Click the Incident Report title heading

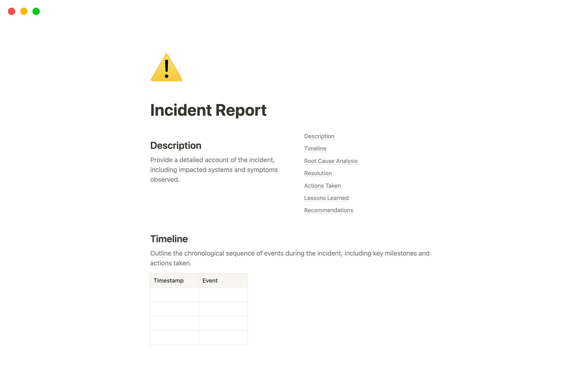(208, 110)
